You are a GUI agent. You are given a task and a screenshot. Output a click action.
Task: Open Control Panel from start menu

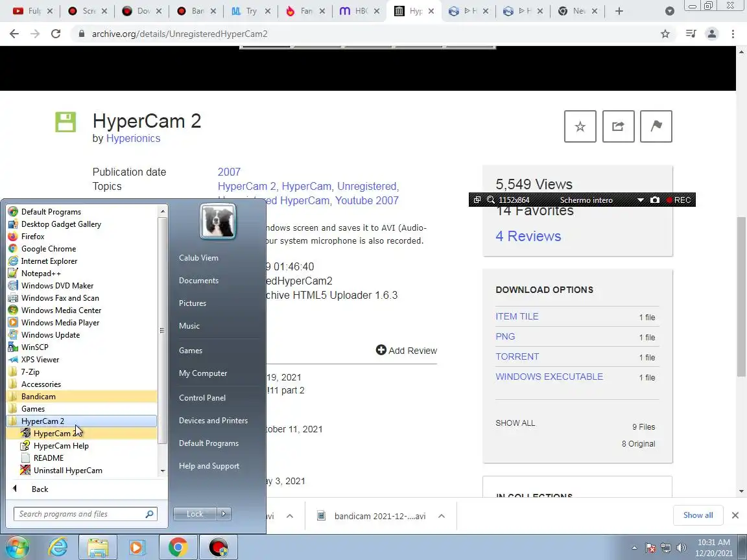(x=202, y=397)
